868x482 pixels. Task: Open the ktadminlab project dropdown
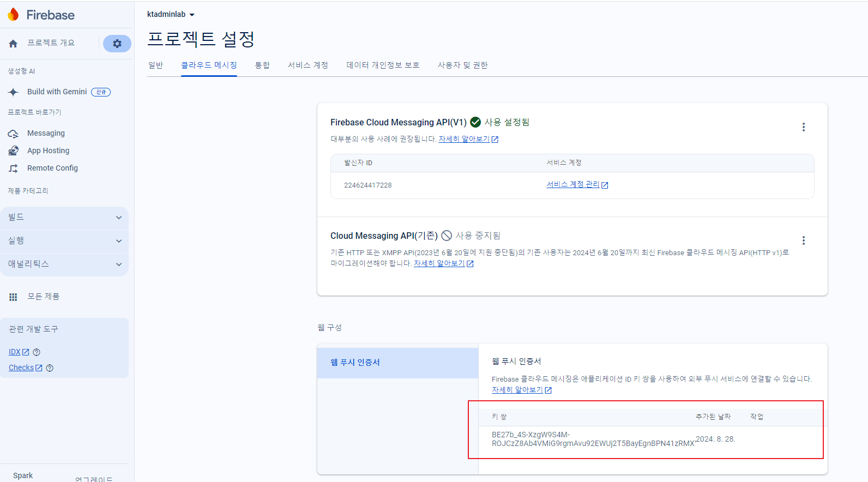pyautogui.click(x=171, y=14)
